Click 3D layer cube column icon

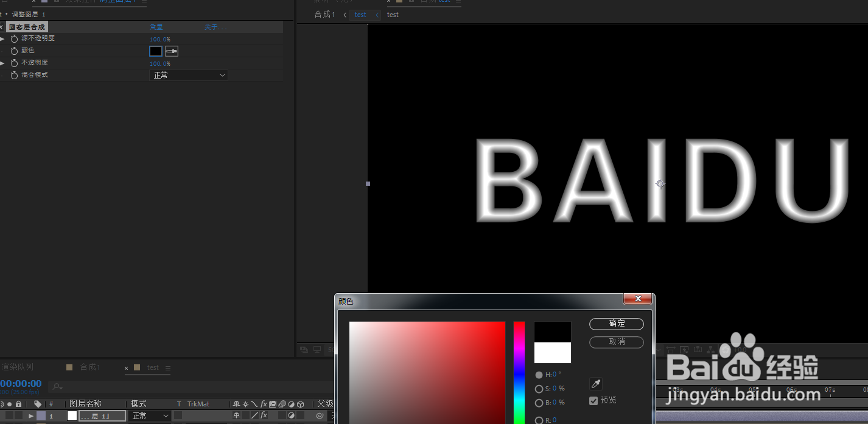[300, 404]
